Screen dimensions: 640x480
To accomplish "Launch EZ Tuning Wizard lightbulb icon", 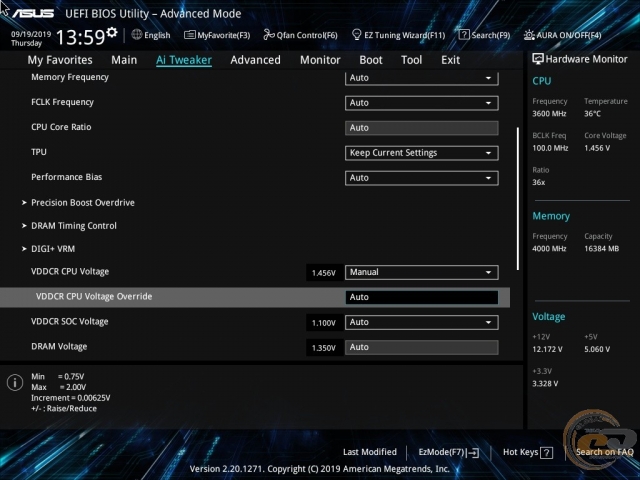I will 356,35.
